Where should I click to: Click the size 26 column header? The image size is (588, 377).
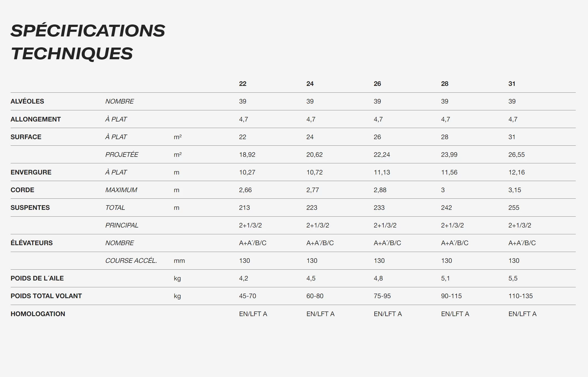tap(377, 84)
